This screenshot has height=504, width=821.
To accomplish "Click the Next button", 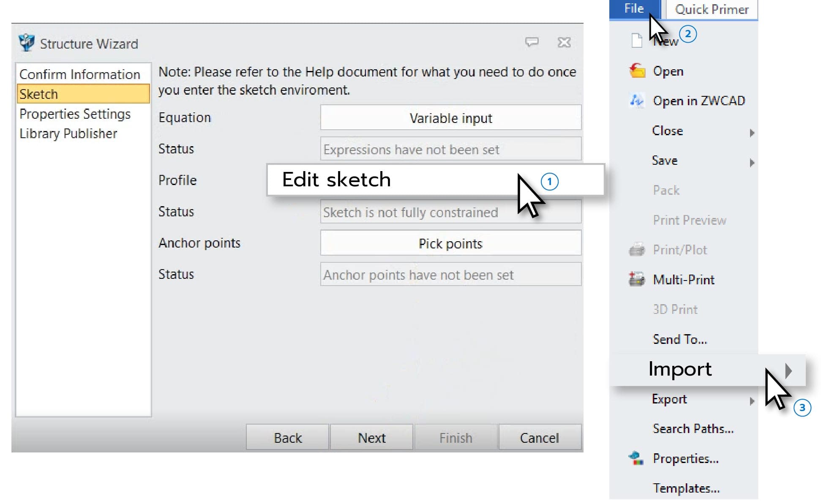I will point(371,438).
